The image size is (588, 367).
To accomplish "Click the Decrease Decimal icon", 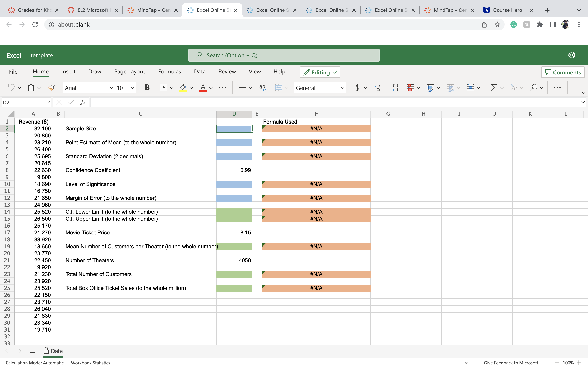I will pos(394,88).
